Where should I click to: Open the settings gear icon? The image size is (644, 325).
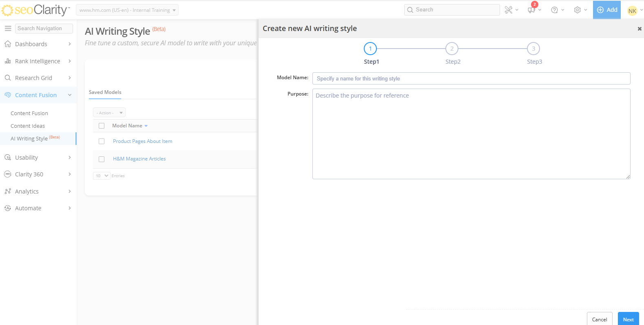[577, 10]
